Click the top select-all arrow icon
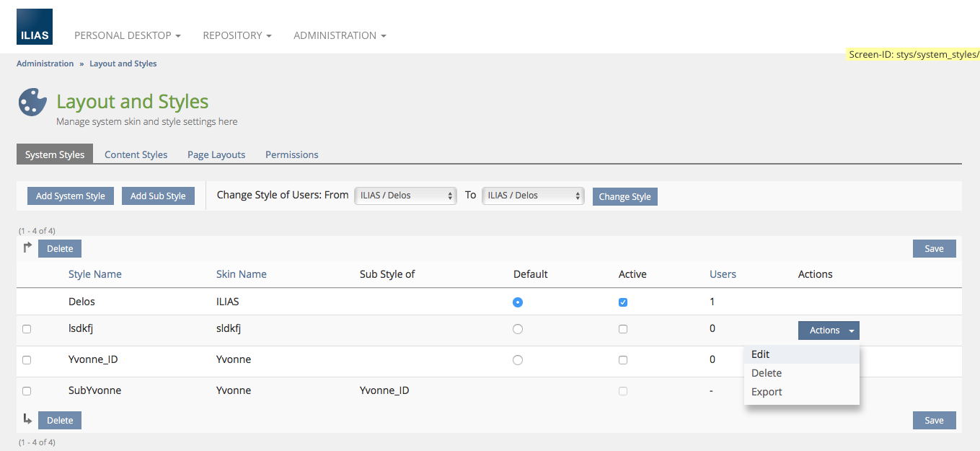This screenshot has width=980, height=451. click(x=27, y=248)
